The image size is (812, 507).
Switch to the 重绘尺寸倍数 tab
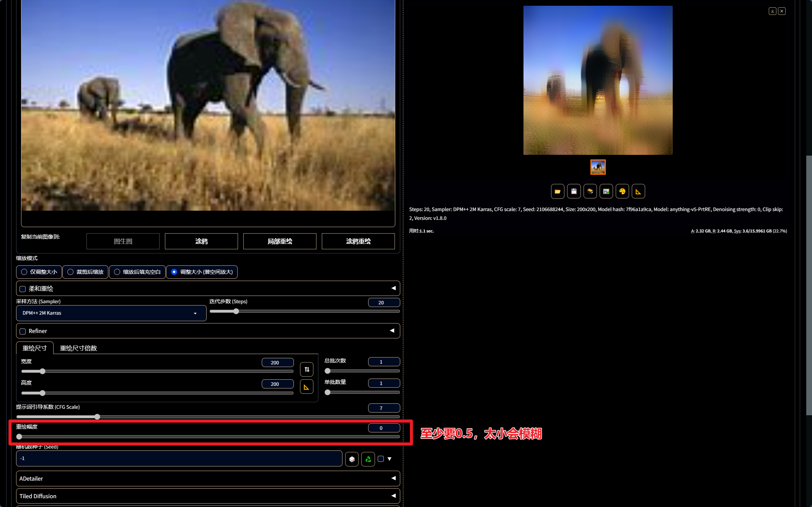pyautogui.click(x=78, y=348)
